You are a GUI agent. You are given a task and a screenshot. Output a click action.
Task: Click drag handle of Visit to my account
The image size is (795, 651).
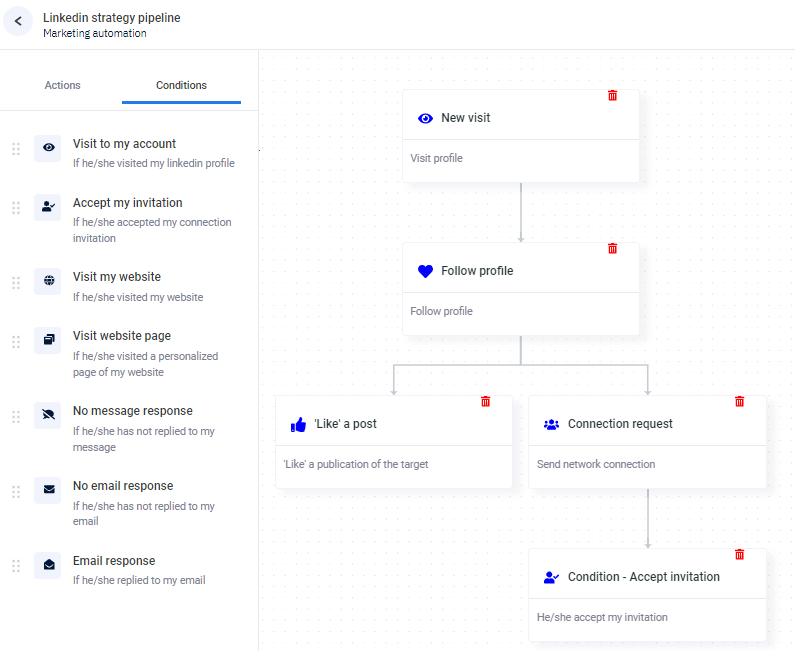pyautogui.click(x=16, y=149)
